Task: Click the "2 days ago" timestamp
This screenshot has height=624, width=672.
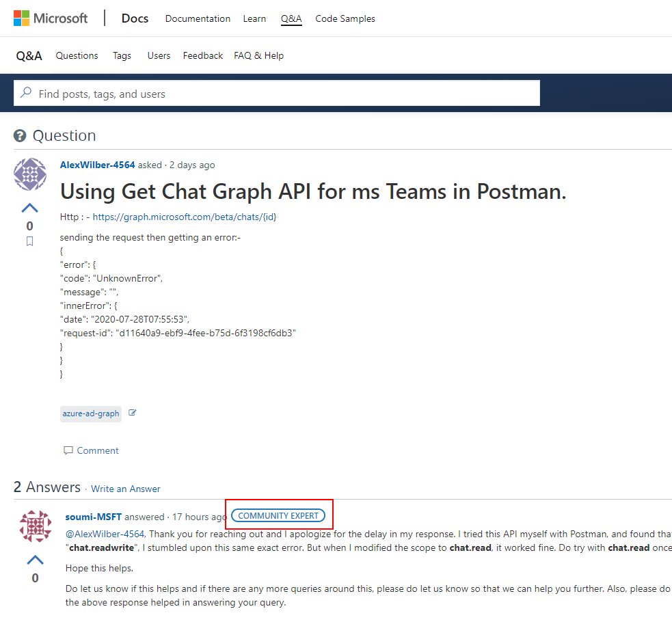Action: pyautogui.click(x=192, y=165)
